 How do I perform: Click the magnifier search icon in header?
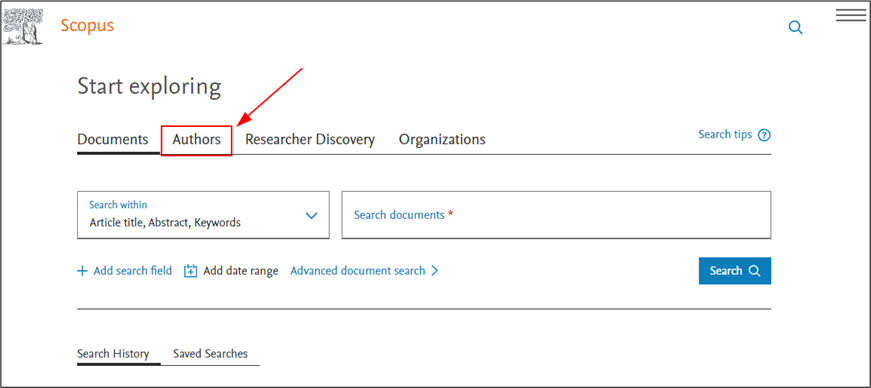coord(795,28)
